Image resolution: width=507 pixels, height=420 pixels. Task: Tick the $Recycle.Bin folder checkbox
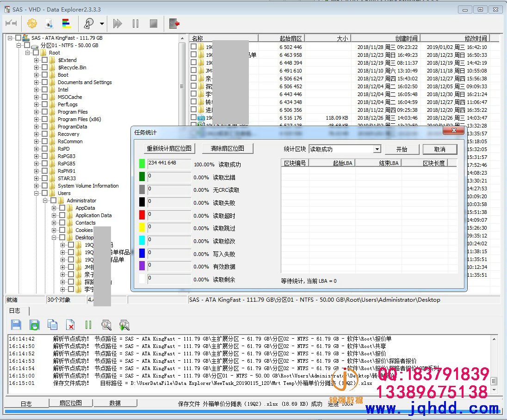click(44, 67)
